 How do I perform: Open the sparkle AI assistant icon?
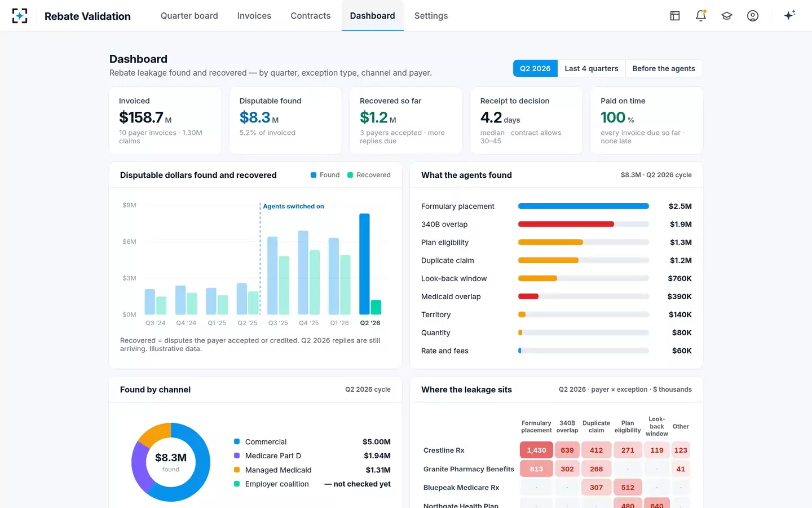point(789,15)
